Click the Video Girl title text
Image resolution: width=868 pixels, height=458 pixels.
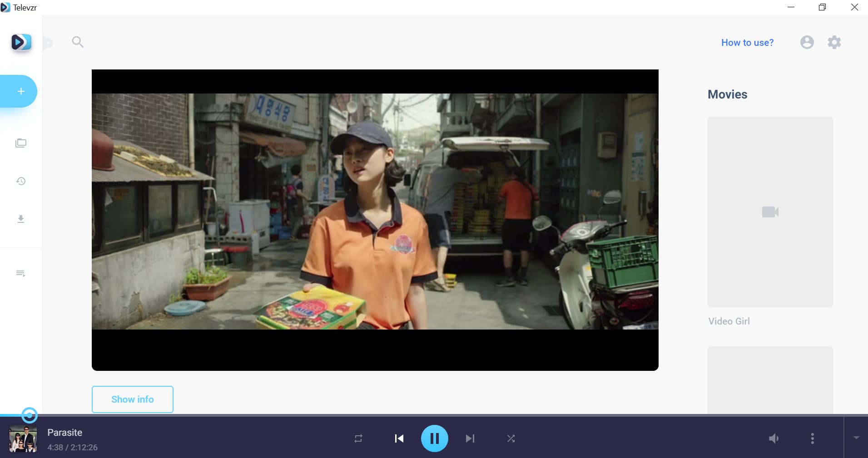(x=729, y=321)
